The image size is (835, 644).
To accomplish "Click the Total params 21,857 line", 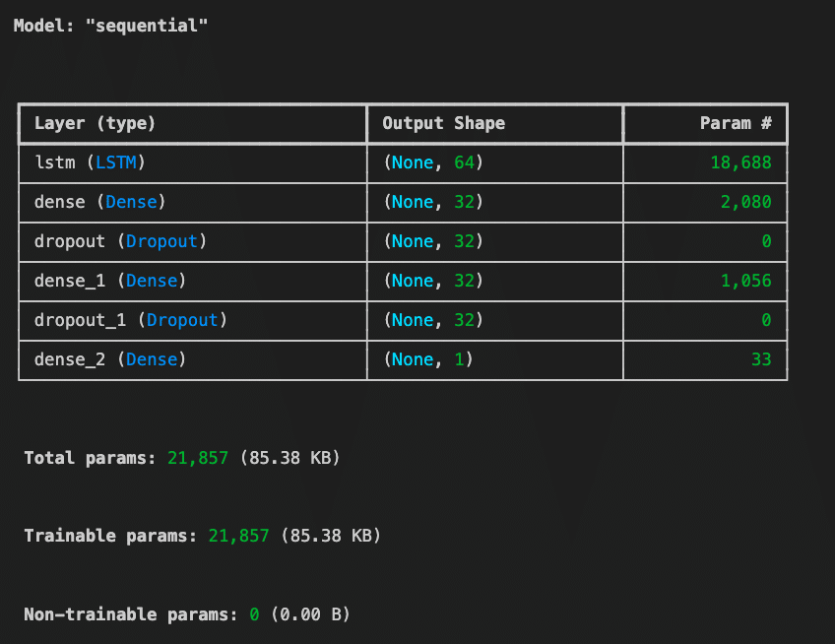I will [x=181, y=458].
